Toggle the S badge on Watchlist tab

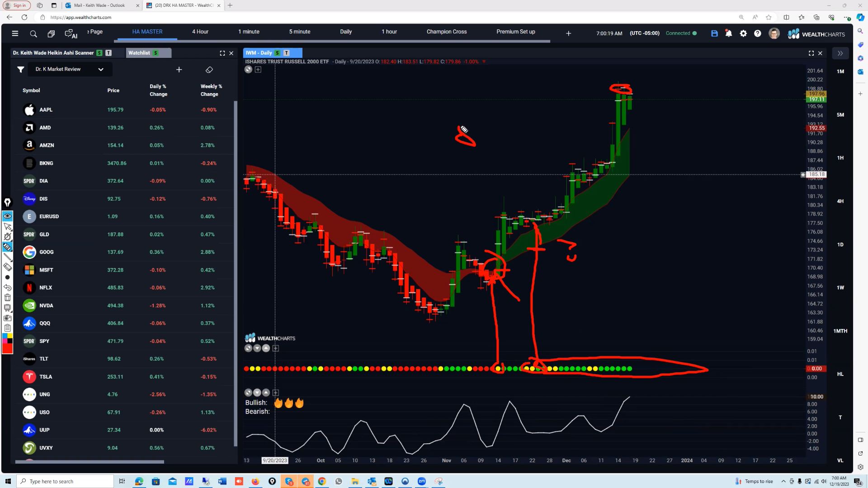(x=156, y=53)
